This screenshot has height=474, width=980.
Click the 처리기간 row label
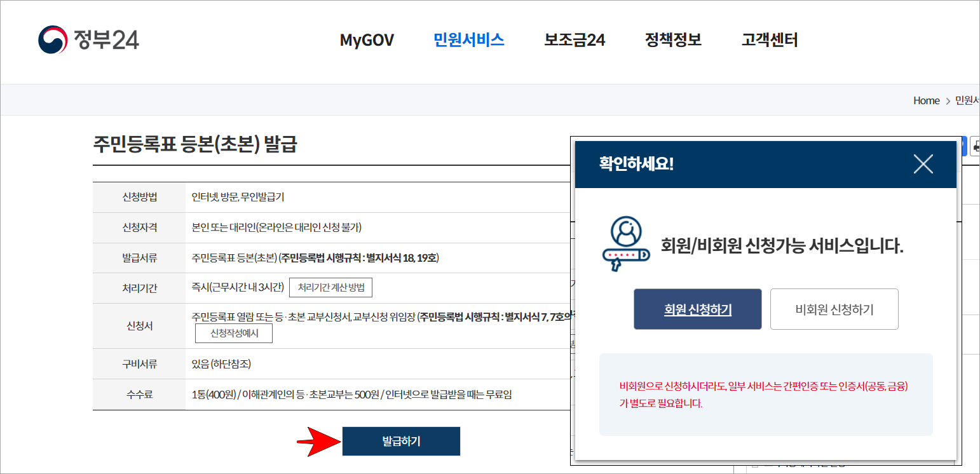139,288
